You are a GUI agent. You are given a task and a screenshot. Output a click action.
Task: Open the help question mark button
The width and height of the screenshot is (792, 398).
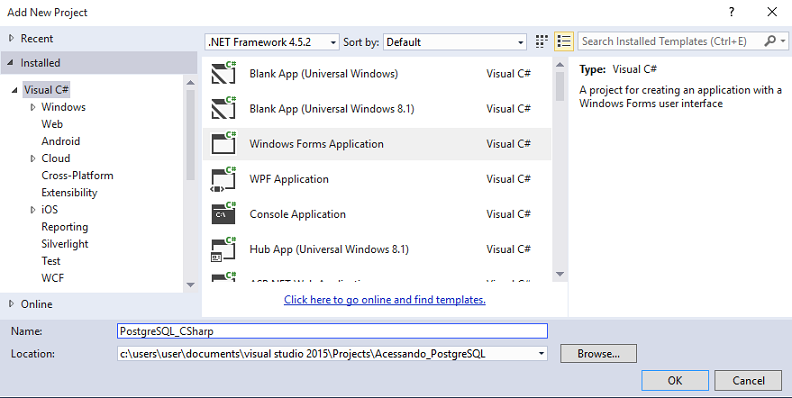[x=731, y=12]
